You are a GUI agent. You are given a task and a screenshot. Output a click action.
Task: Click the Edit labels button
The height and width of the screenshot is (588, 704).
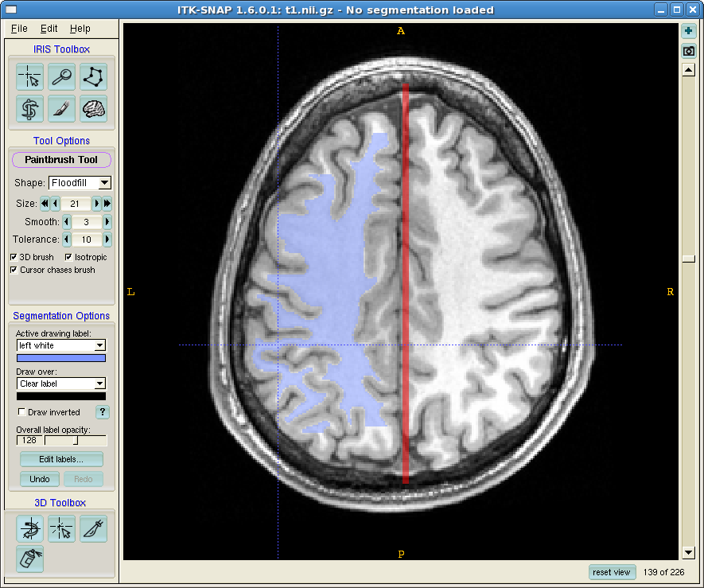coord(61,459)
